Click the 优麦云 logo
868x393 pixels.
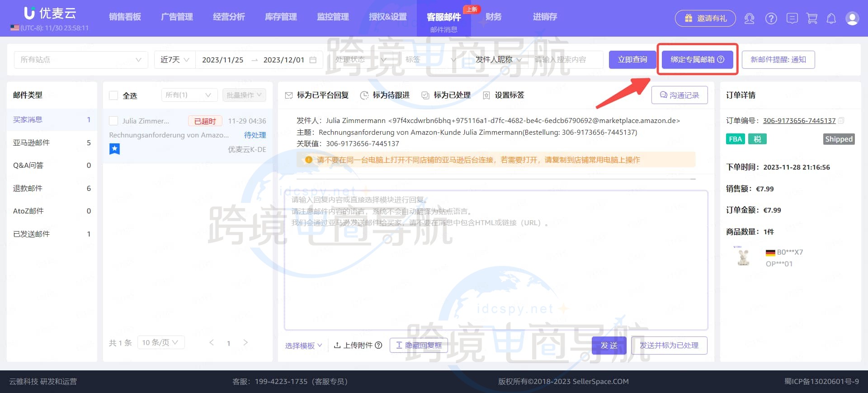(50, 13)
